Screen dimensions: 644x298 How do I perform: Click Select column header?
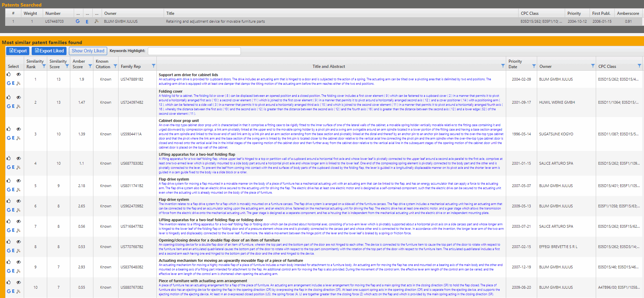point(13,66)
